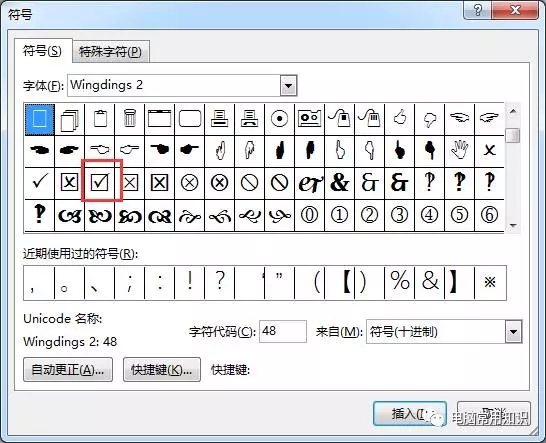The width and height of the screenshot is (546, 443).
Task: Select the clipboard symbol
Action: (x=100, y=119)
